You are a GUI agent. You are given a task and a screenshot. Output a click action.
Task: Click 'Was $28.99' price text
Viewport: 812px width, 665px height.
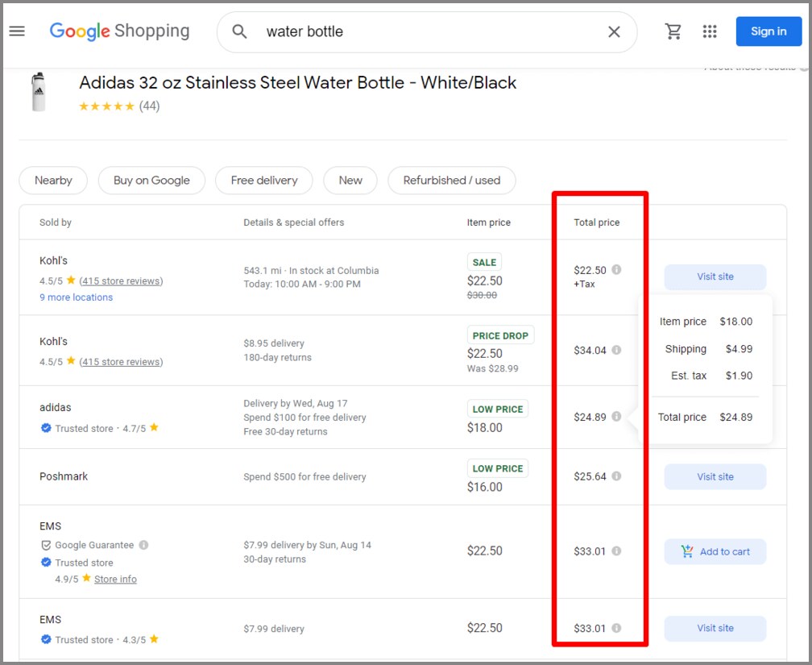click(x=492, y=368)
